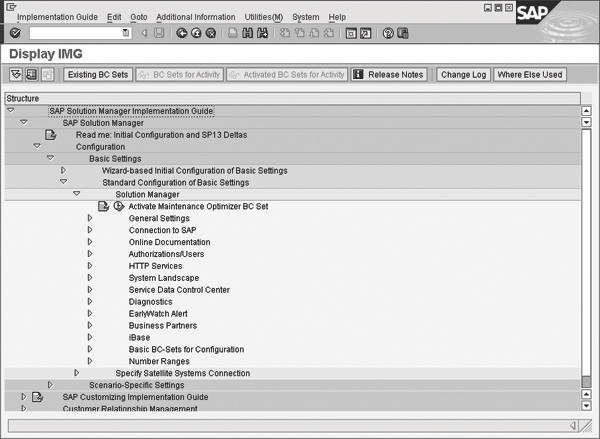Expand the EarlyWatch Alert node
600x439 pixels.
pos(90,313)
